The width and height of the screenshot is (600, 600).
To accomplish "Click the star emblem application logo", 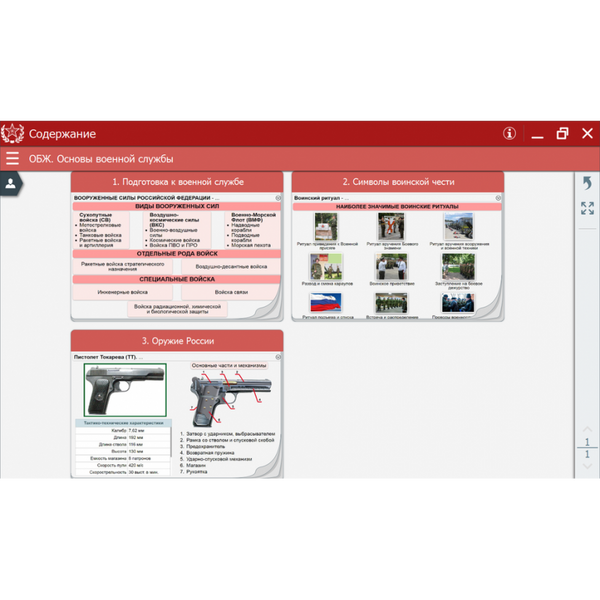I will point(13,133).
